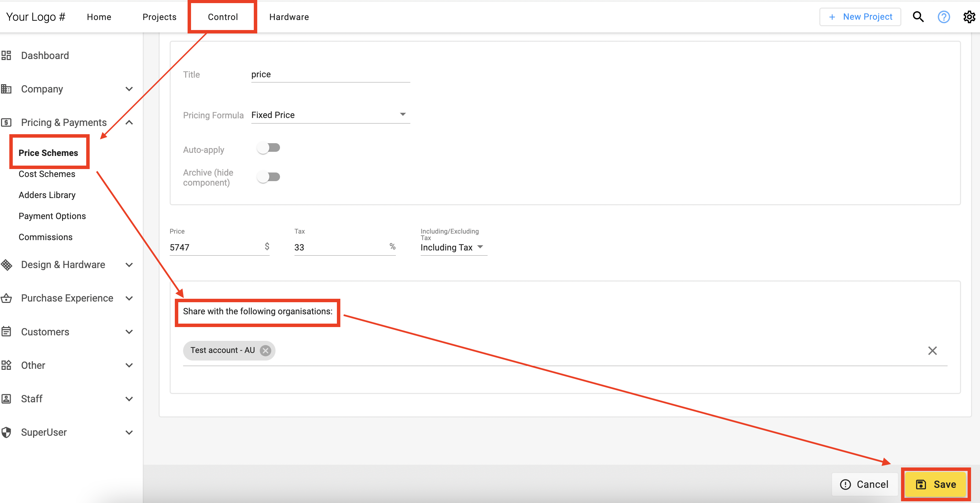Select the Control tab
This screenshot has width=980, height=503.
223,17
